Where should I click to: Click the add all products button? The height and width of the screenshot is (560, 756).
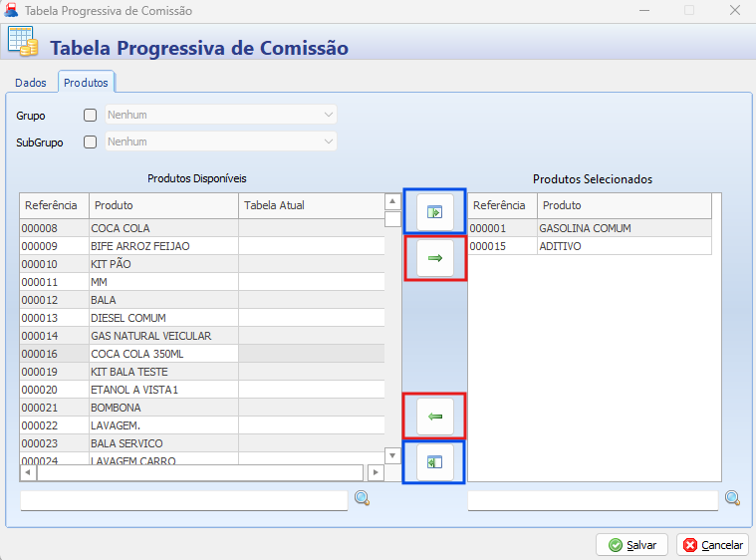(434, 212)
